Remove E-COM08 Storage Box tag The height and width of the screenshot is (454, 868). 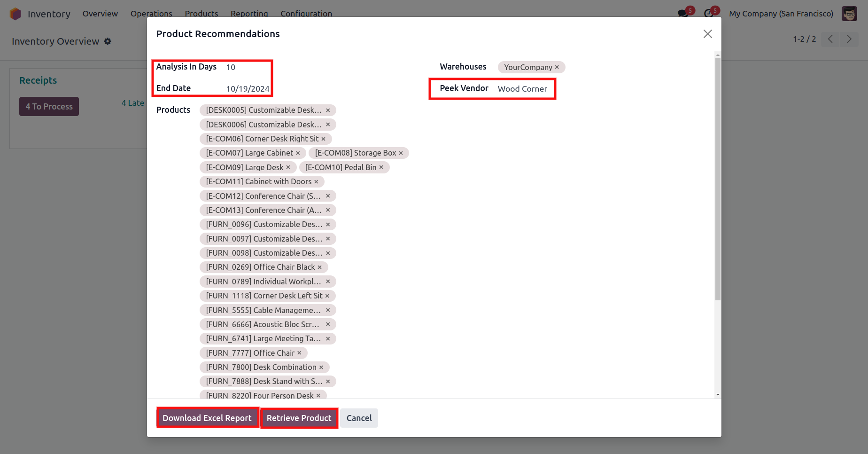(401, 153)
